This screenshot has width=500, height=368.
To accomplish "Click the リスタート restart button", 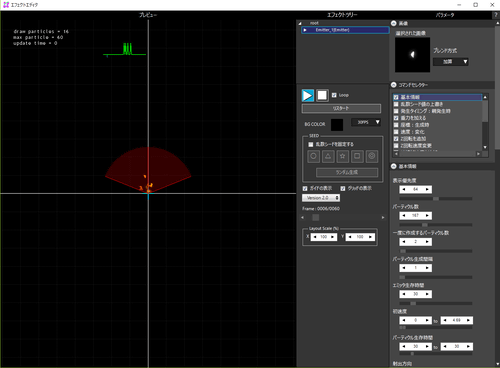I will click(x=341, y=108).
